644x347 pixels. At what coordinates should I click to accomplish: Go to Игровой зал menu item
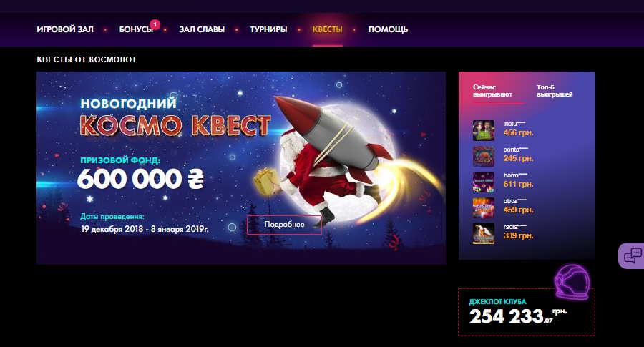[65, 29]
